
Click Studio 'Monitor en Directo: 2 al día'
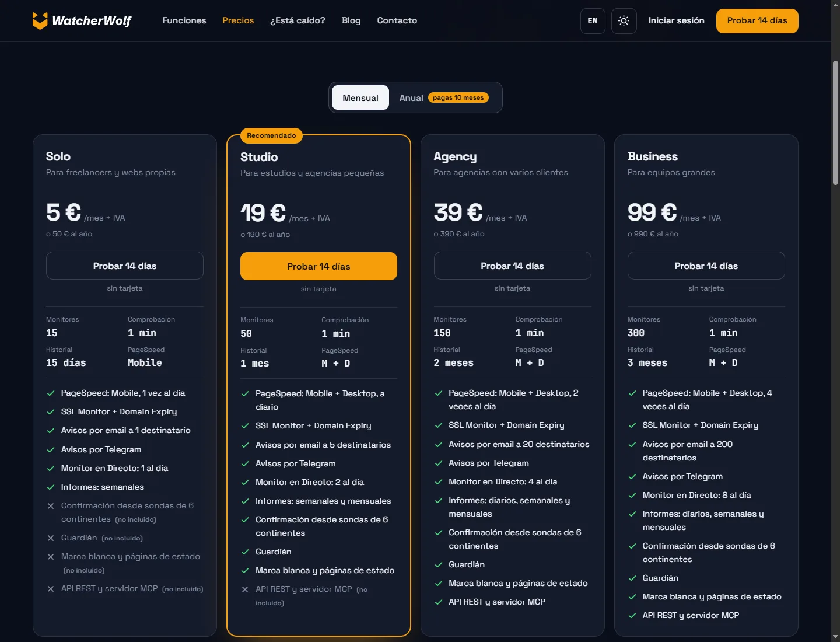tap(310, 482)
